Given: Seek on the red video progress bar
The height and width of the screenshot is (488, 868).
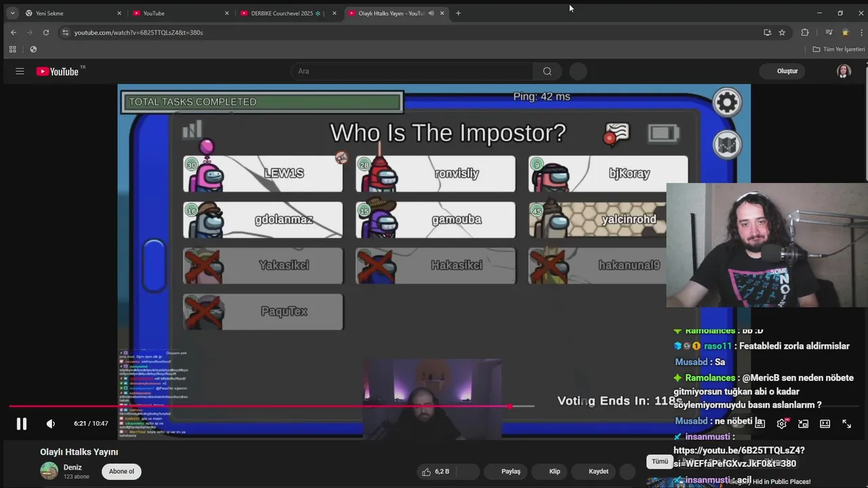Looking at the screenshot, I should point(271,406).
